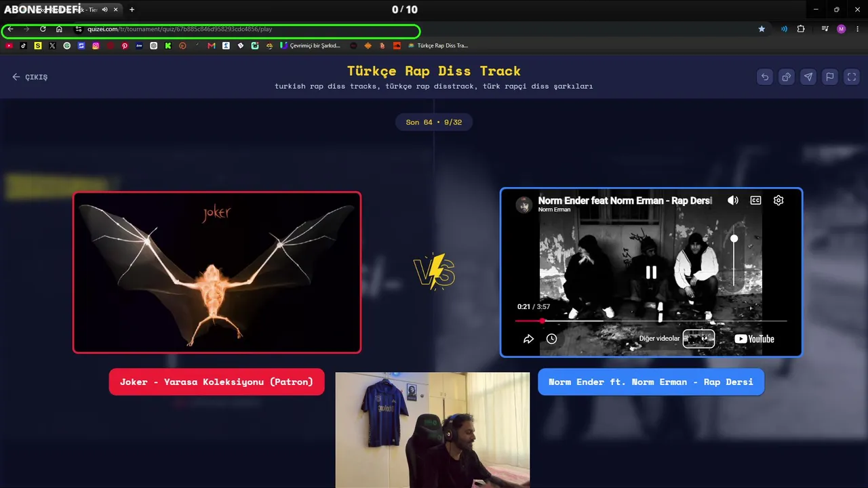The image size is (868, 488).
Task: Open the Gmail bookmark
Action: tap(212, 45)
